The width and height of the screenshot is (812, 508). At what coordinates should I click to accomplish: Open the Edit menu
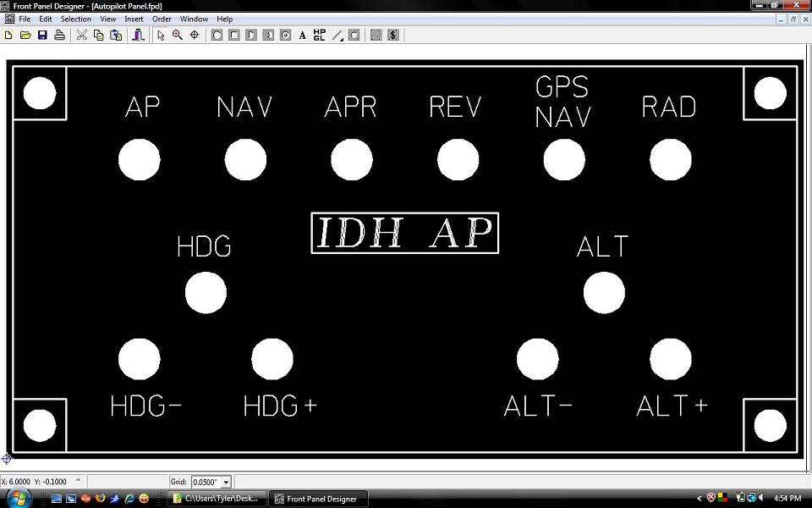(46, 19)
